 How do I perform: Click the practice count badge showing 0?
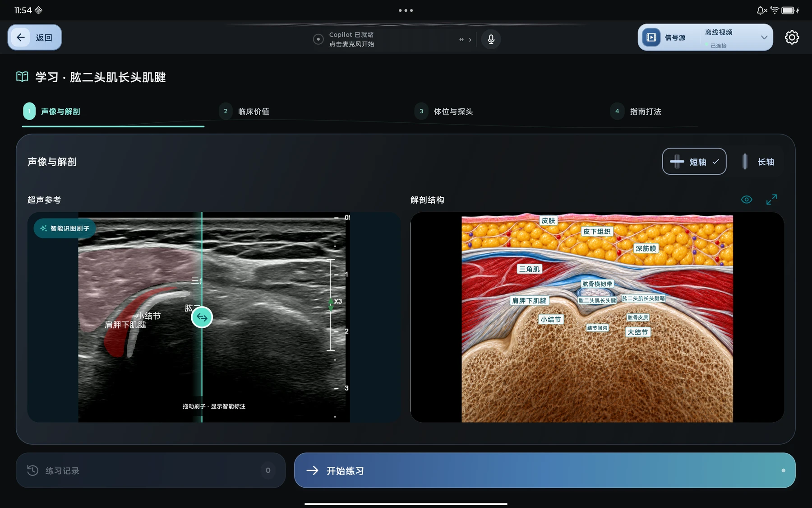point(268,471)
